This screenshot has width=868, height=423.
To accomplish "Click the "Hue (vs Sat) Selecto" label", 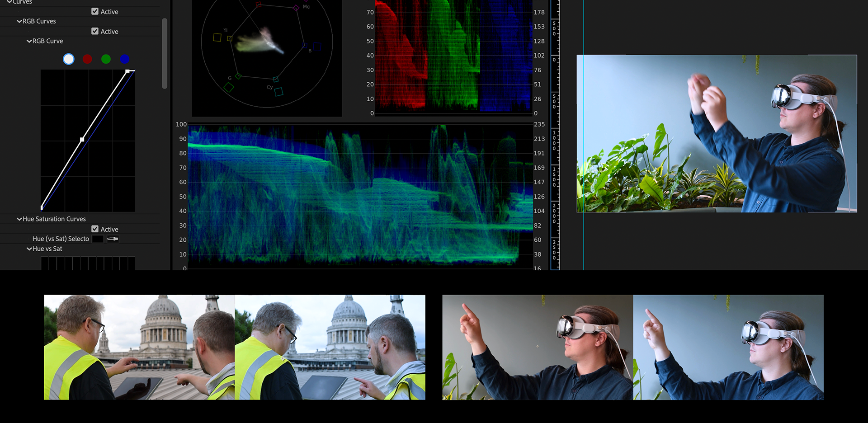I will [x=61, y=239].
